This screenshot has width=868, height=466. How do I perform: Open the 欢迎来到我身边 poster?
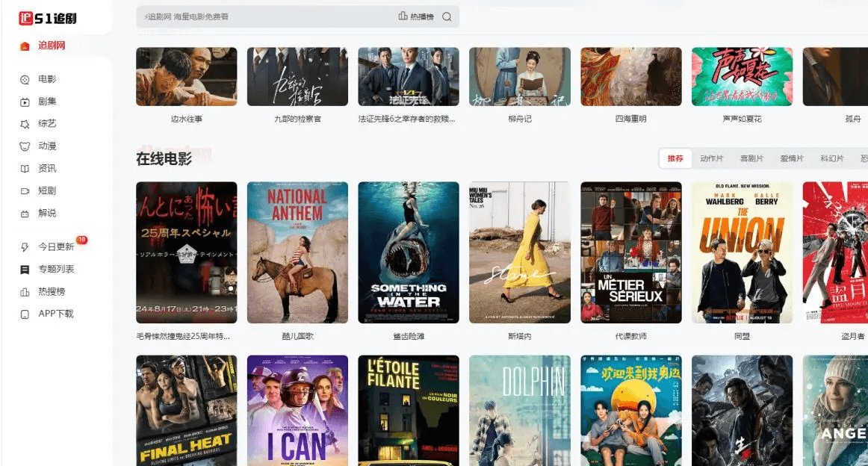[x=631, y=411]
